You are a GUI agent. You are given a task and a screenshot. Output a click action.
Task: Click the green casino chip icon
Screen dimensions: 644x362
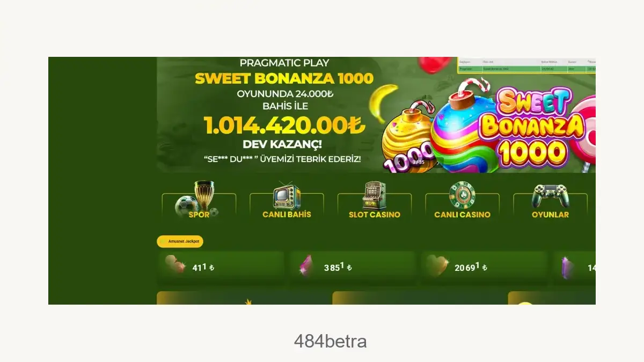[462, 195]
